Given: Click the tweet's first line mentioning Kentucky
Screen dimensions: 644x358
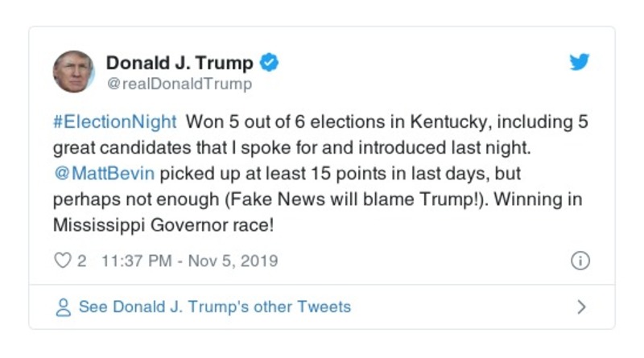Looking at the screenshot, I should point(386,122).
